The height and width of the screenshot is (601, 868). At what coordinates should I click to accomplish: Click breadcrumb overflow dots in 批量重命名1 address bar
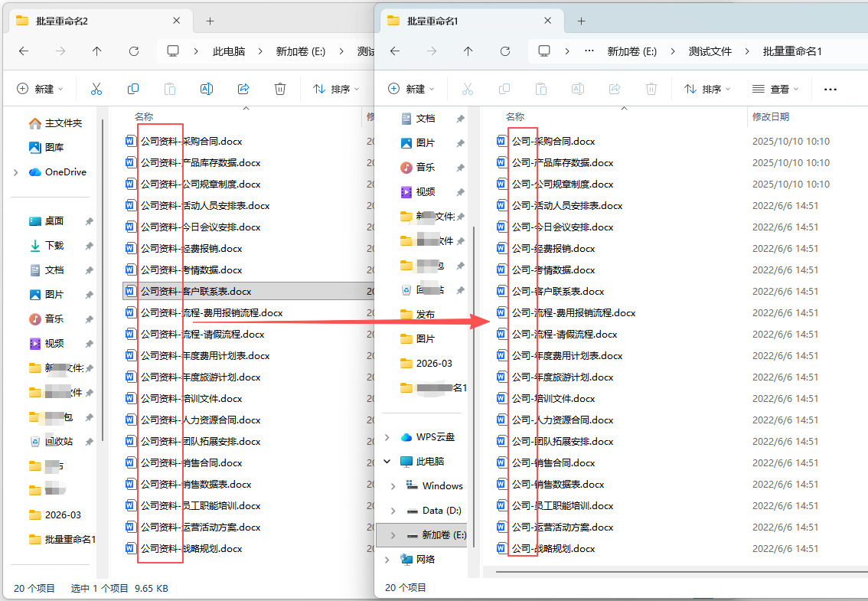pos(589,51)
